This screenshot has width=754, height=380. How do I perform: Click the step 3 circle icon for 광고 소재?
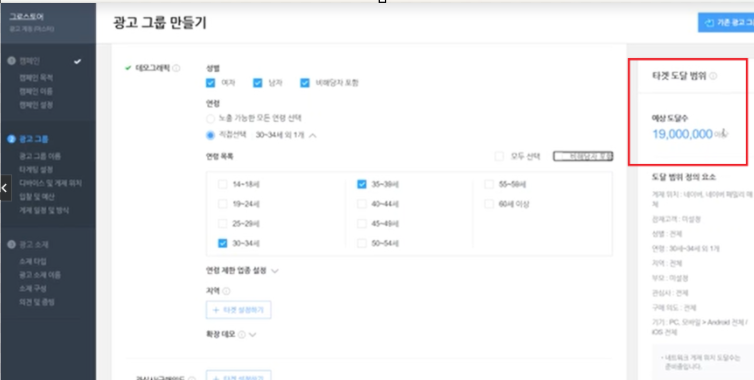(12, 244)
